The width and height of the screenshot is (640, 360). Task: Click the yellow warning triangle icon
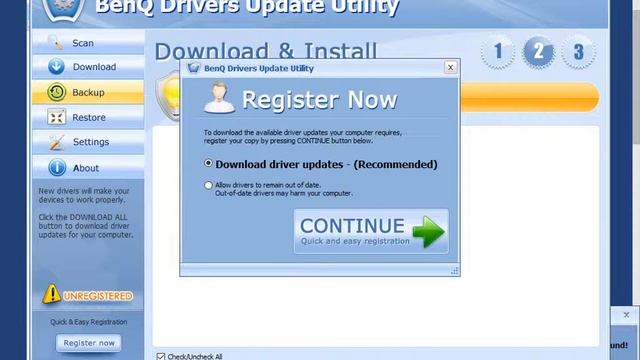point(51,294)
